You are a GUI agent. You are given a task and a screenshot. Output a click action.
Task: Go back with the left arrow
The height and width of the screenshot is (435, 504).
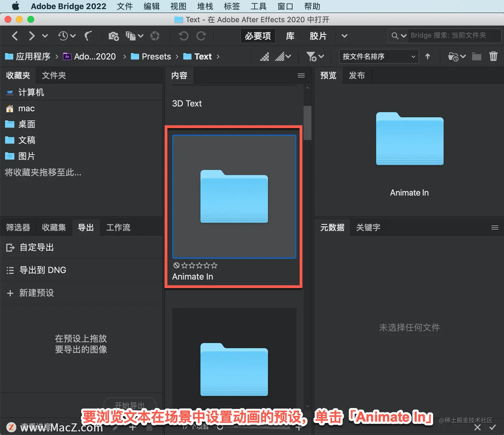15,36
